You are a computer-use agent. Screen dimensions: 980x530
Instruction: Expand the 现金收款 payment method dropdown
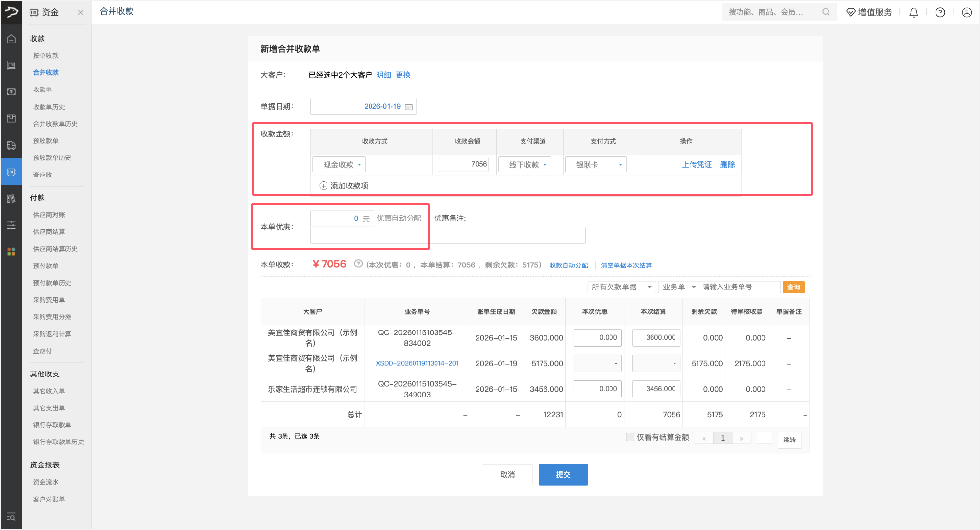(339, 165)
